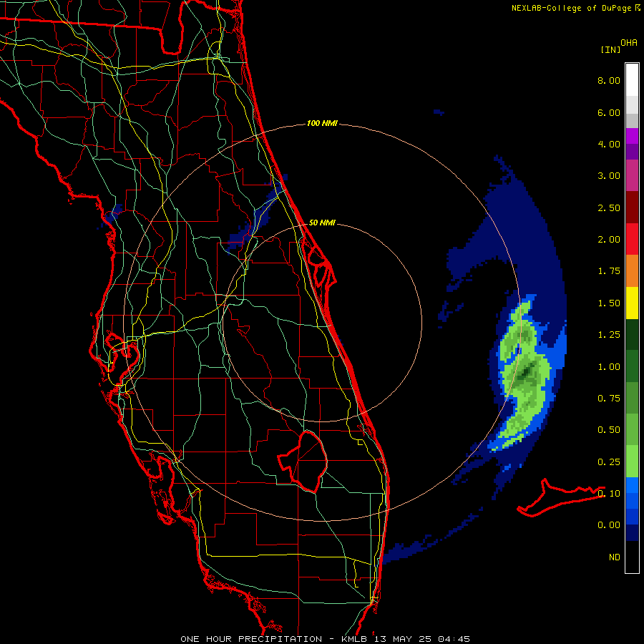Pick the bright red legend swatch near 2.00
Image resolution: width=644 pixels, height=644 pixels.
point(632,239)
